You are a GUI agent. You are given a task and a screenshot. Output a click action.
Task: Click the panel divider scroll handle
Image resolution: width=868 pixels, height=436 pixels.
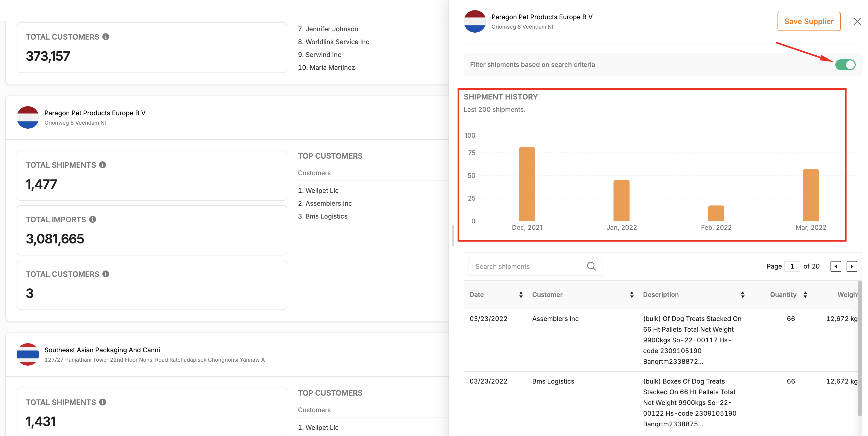pyautogui.click(x=453, y=235)
